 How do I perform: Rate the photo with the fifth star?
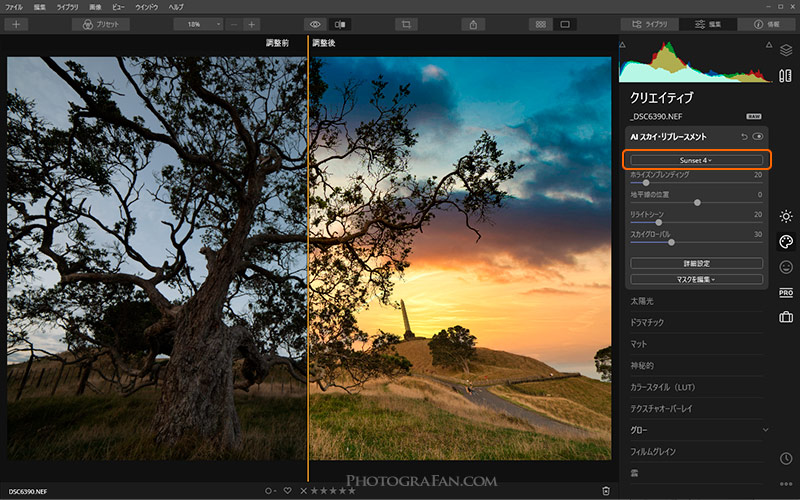pyautogui.click(x=351, y=491)
